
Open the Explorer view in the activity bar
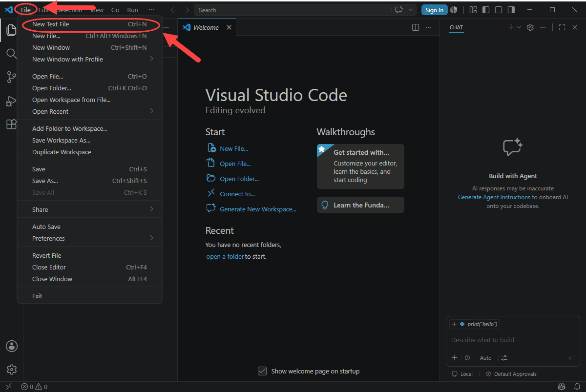[x=11, y=30]
